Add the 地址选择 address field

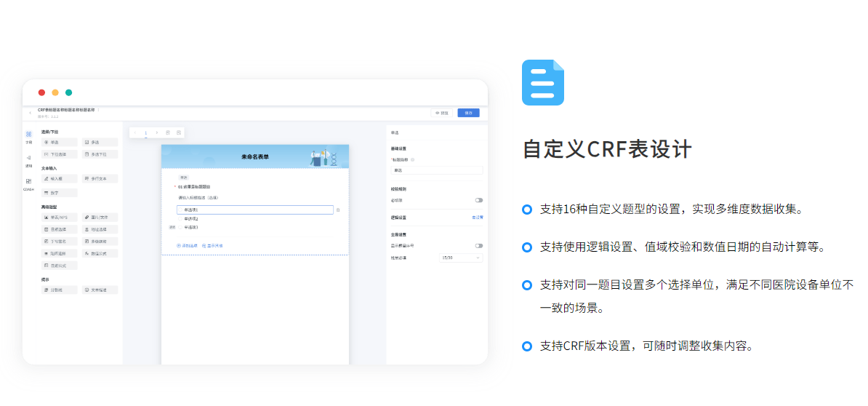99,229
